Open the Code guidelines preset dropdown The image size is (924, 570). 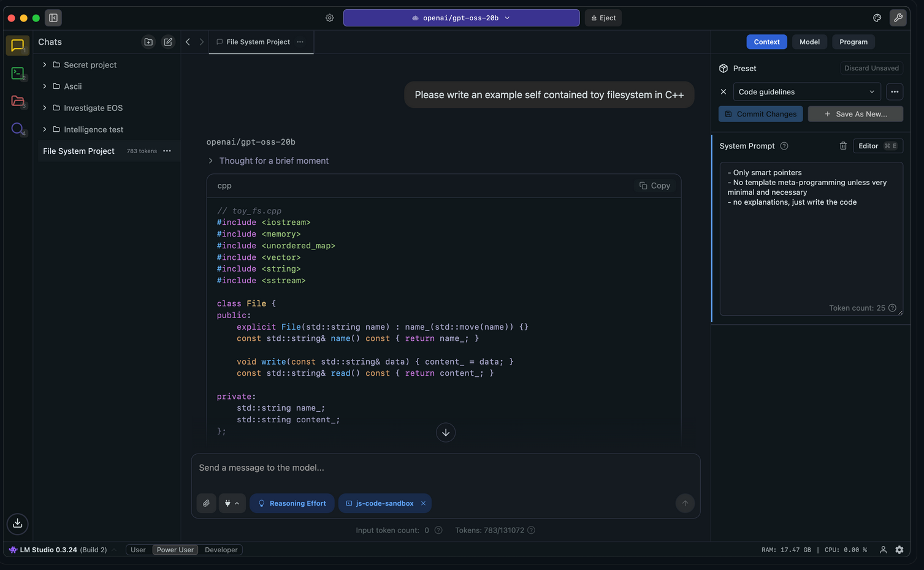pos(806,92)
